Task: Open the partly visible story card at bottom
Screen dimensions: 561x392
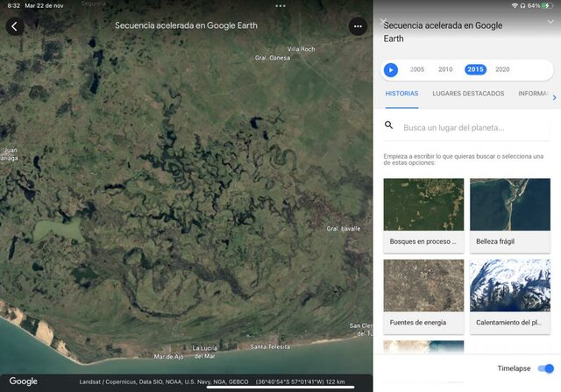Action: click(x=423, y=346)
